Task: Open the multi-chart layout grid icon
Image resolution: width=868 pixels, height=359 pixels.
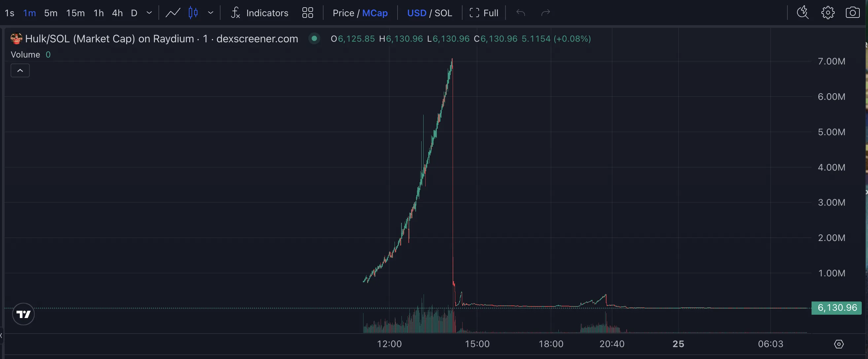Action: pyautogui.click(x=307, y=13)
